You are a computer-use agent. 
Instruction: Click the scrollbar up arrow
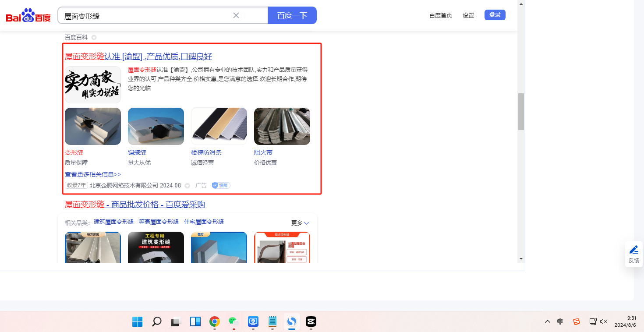pyautogui.click(x=521, y=4)
